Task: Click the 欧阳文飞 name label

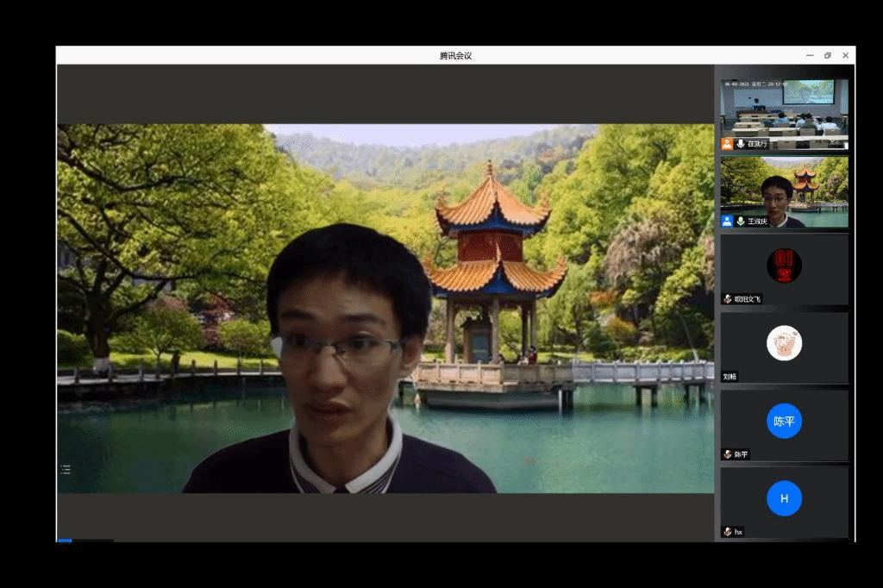Action: click(747, 299)
